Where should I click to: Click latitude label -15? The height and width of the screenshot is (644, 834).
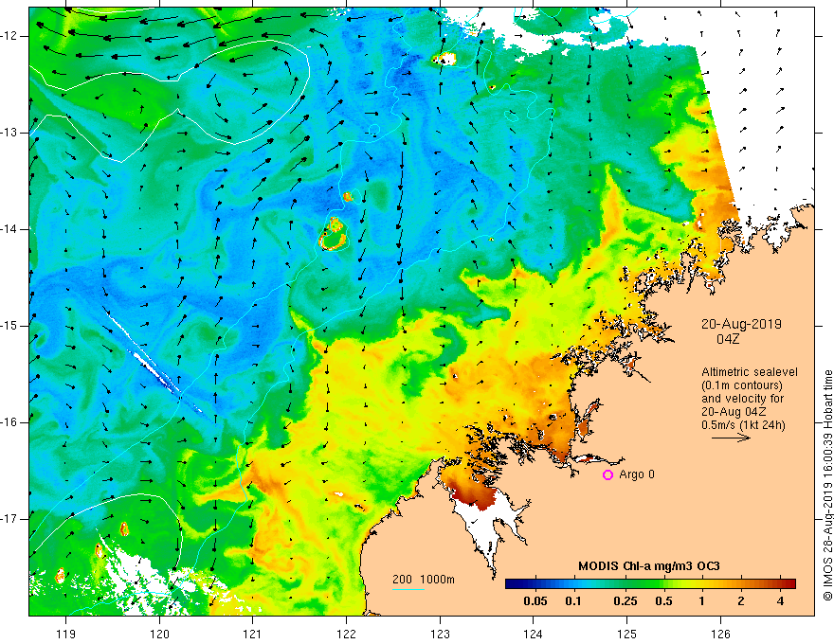tap(9, 326)
